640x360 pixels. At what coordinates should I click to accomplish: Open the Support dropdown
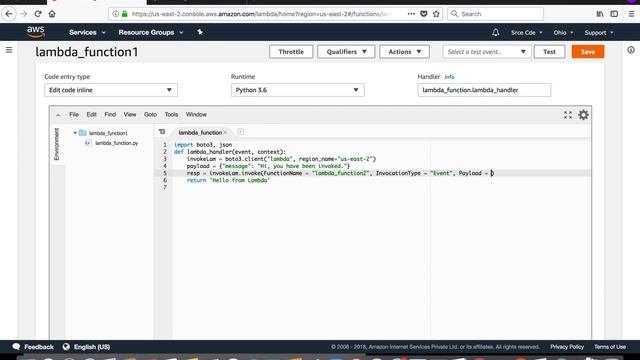click(599, 32)
